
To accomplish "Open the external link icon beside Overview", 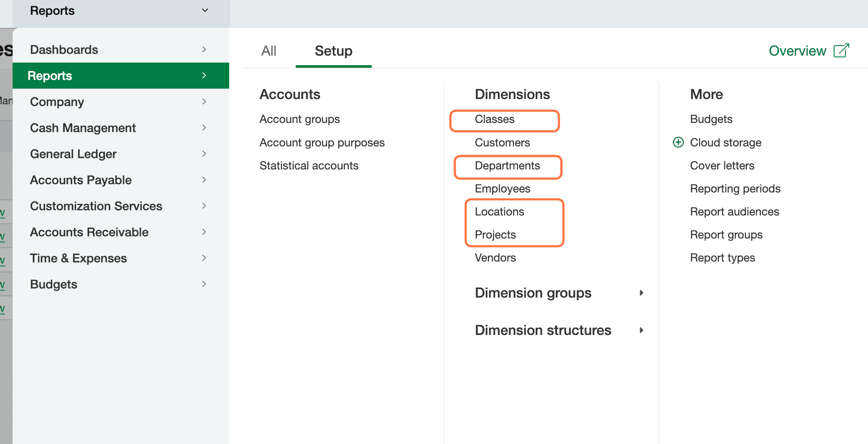I will [x=841, y=50].
